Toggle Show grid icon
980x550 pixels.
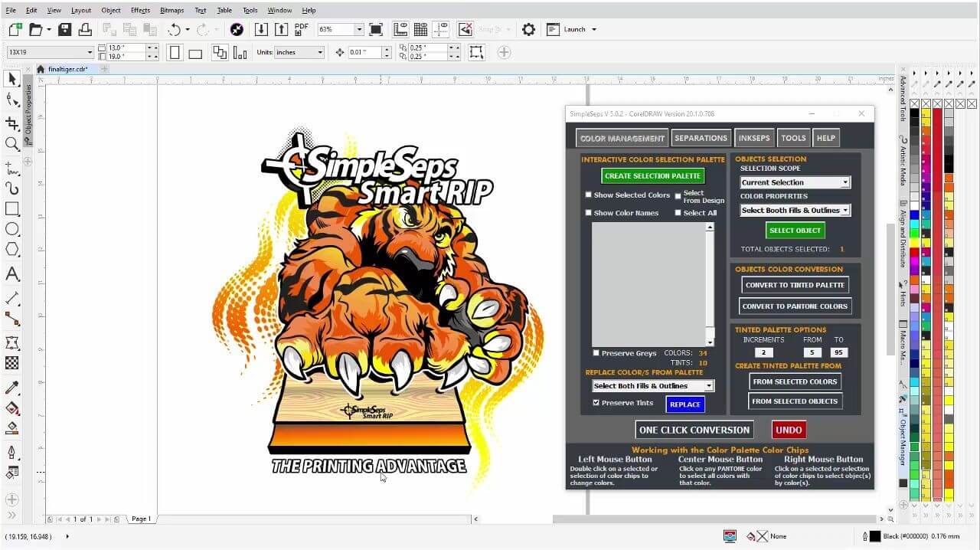coord(420,29)
